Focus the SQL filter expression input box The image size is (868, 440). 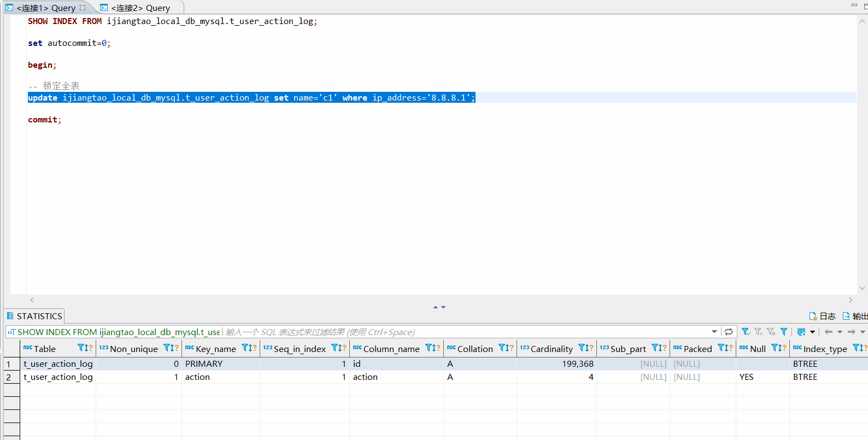pyautogui.click(x=466, y=332)
